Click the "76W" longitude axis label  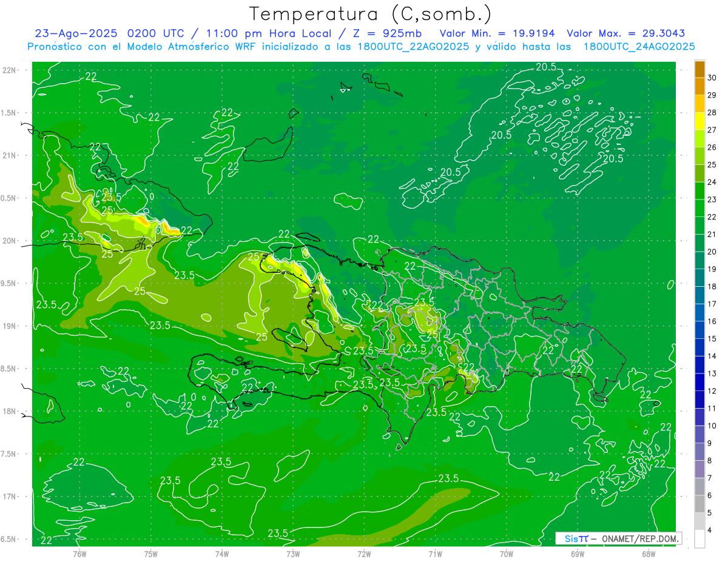[x=79, y=554]
